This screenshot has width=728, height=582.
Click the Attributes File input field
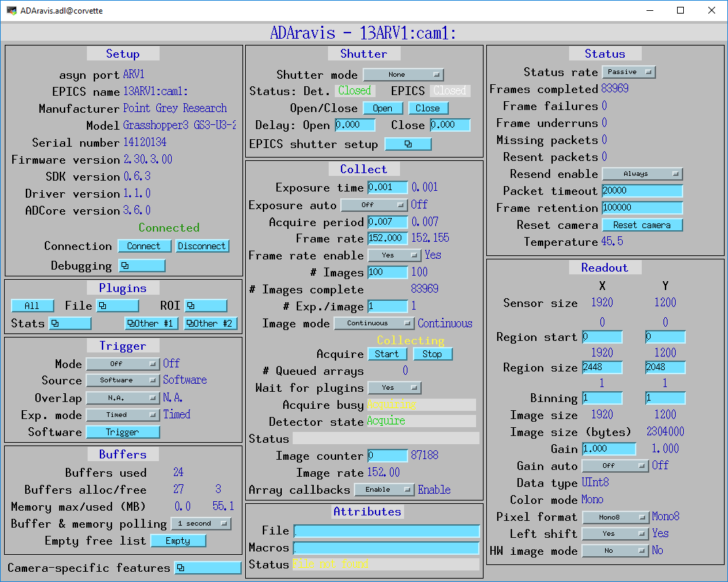pos(386,531)
